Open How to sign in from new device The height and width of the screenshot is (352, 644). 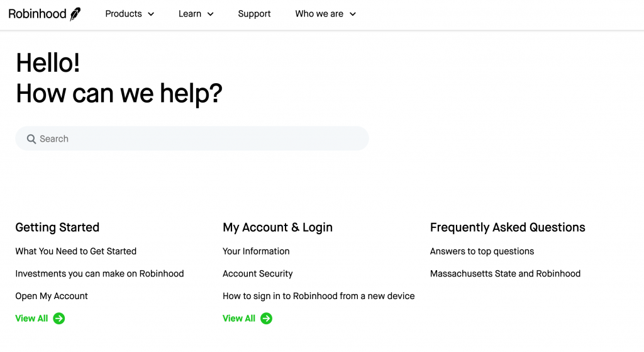[x=319, y=296]
